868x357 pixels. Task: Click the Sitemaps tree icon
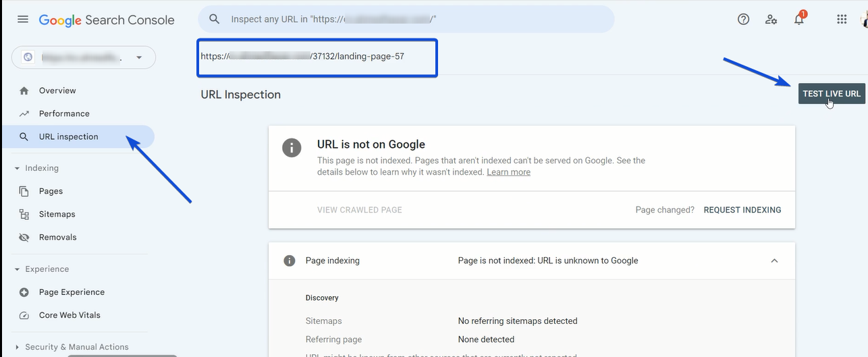pos(24,214)
